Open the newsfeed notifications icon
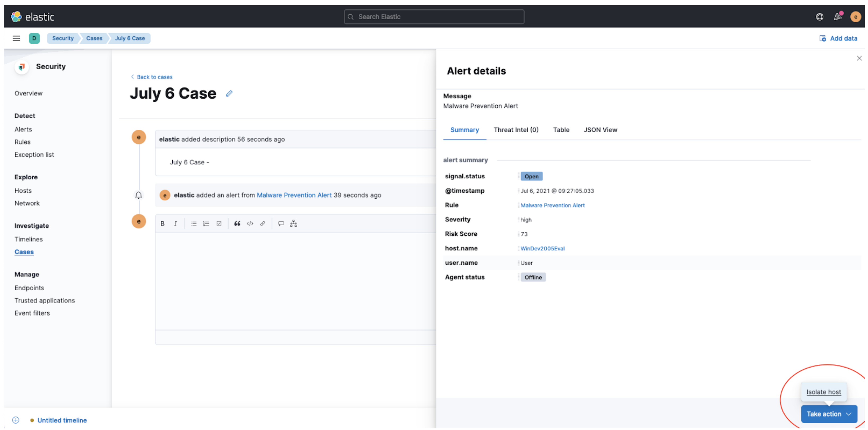The width and height of the screenshot is (868, 430). 838,17
